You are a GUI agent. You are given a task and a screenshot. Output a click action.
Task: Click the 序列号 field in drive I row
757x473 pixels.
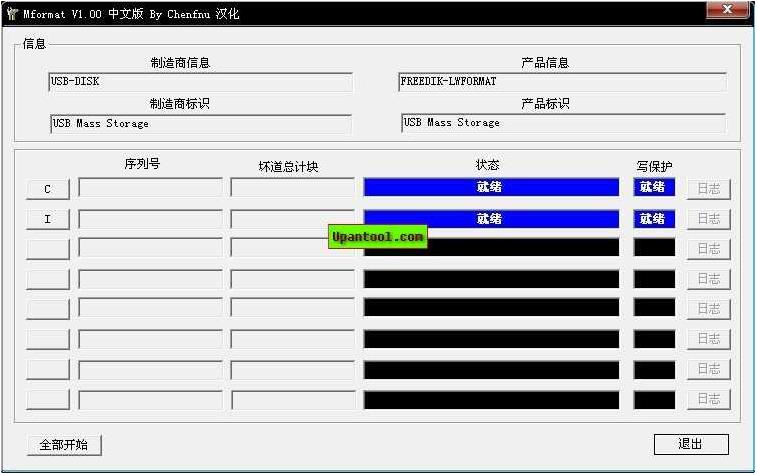coord(150,219)
